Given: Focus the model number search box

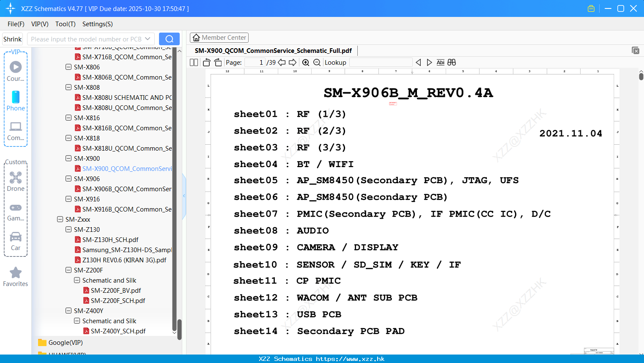Looking at the screenshot, I should click(91, 39).
